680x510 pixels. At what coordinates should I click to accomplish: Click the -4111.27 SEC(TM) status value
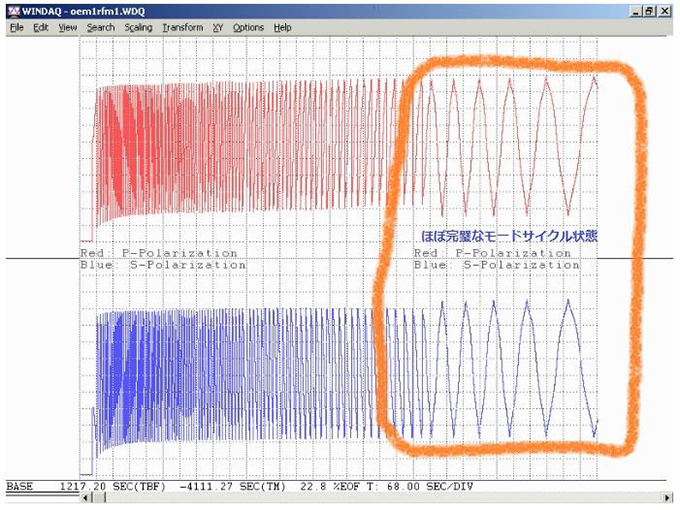tap(233, 486)
